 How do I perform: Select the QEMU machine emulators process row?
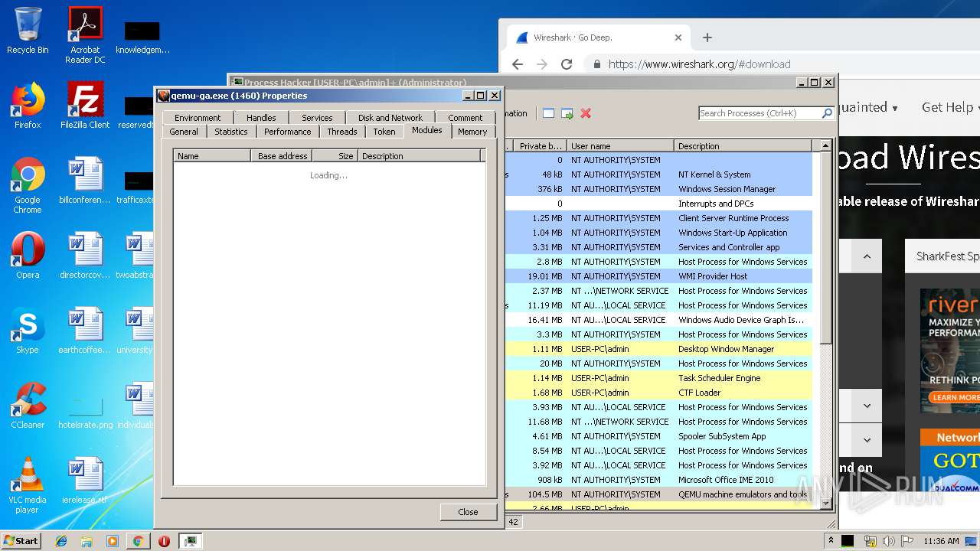tap(658, 494)
